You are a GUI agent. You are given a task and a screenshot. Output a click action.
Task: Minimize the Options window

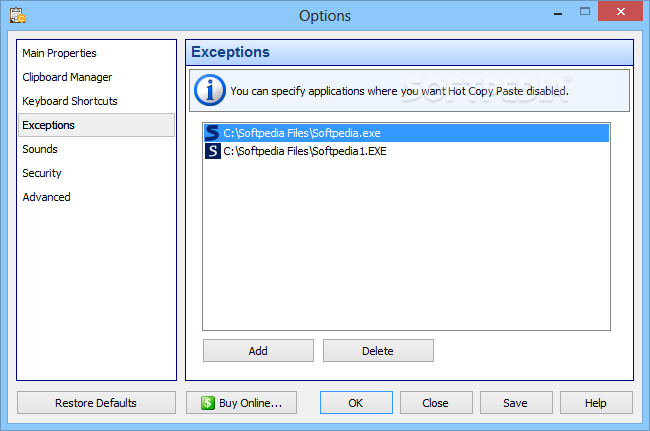pyautogui.click(x=558, y=12)
